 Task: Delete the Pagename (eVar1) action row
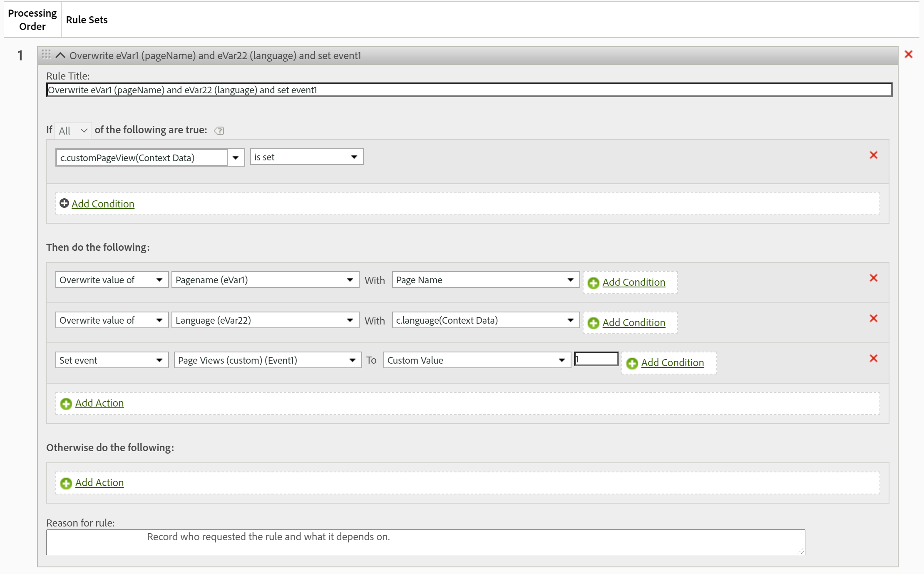click(x=873, y=278)
